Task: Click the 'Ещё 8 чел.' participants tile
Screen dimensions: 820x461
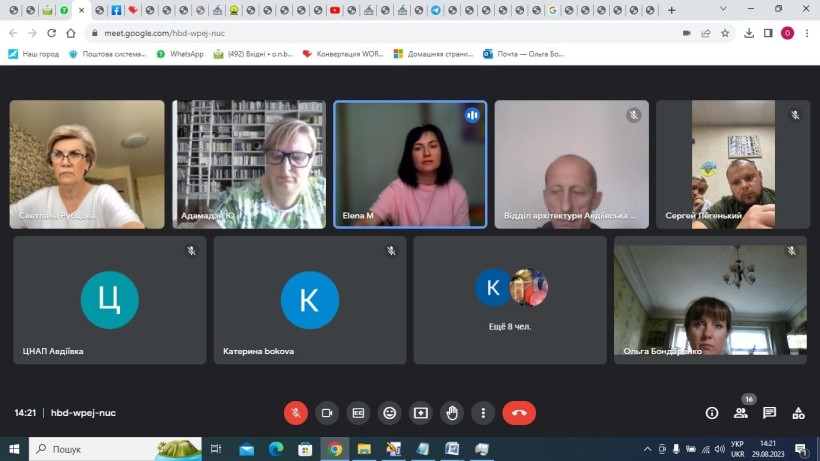Action: tap(510, 299)
